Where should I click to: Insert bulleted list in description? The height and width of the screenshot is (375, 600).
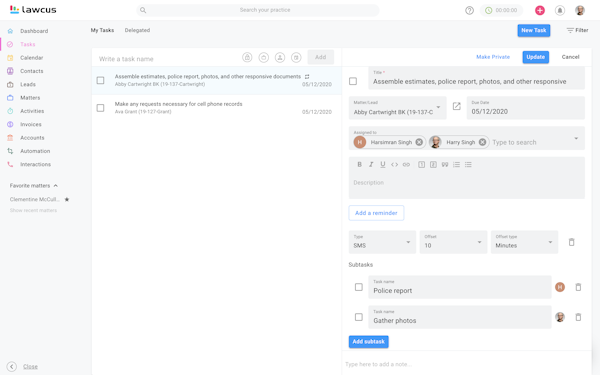pyautogui.click(x=468, y=165)
